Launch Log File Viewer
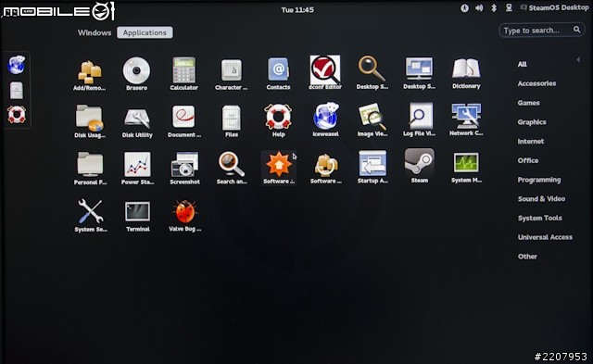593x364 pixels. click(419, 119)
